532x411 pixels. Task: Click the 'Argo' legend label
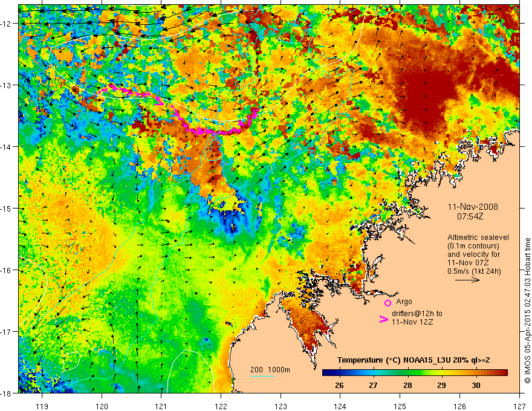tap(404, 302)
